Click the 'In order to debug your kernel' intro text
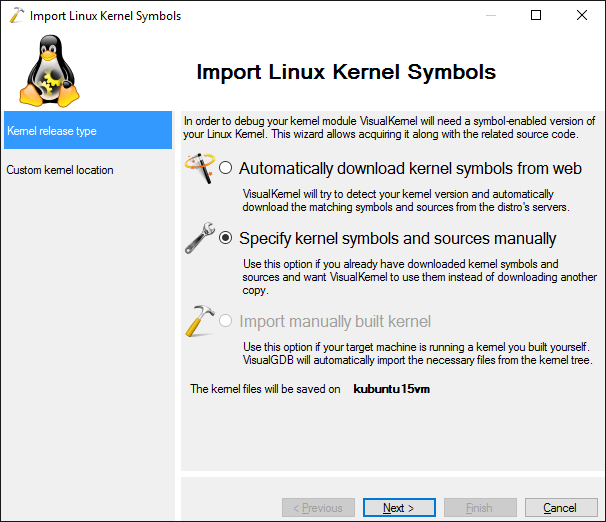Image resolution: width=606 pixels, height=522 pixels. [389, 128]
